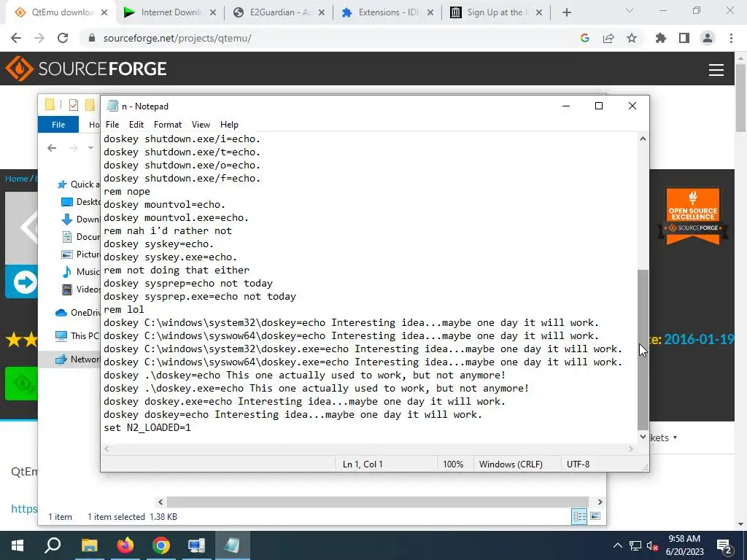
Task: Click File Explorer's back arrow
Action: click(52, 148)
